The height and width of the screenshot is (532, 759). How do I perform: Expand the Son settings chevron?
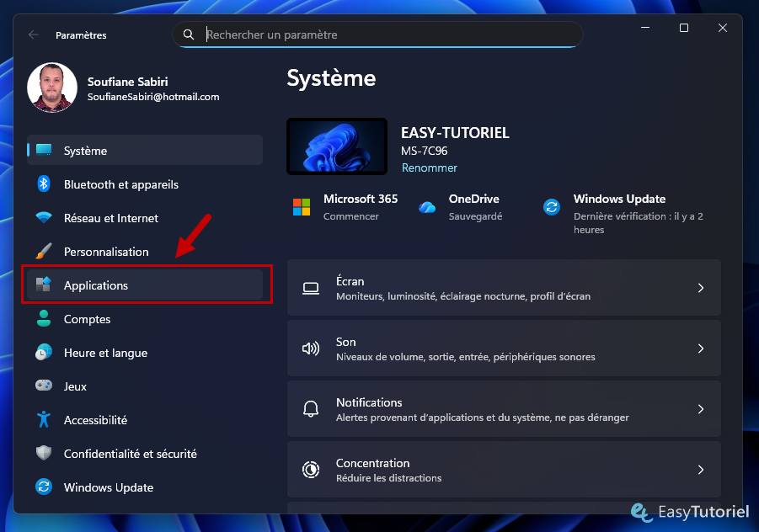coord(701,348)
